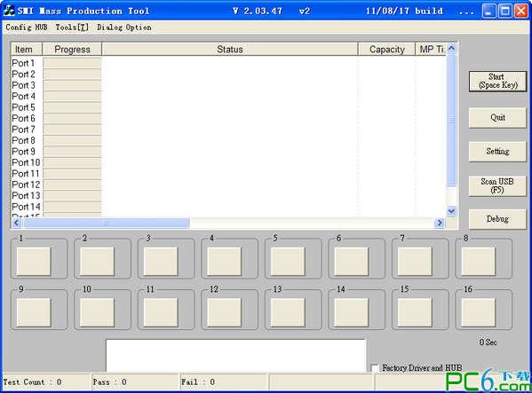Select the Port 1 row
The width and height of the screenshot is (532, 393).
pos(228,63)
